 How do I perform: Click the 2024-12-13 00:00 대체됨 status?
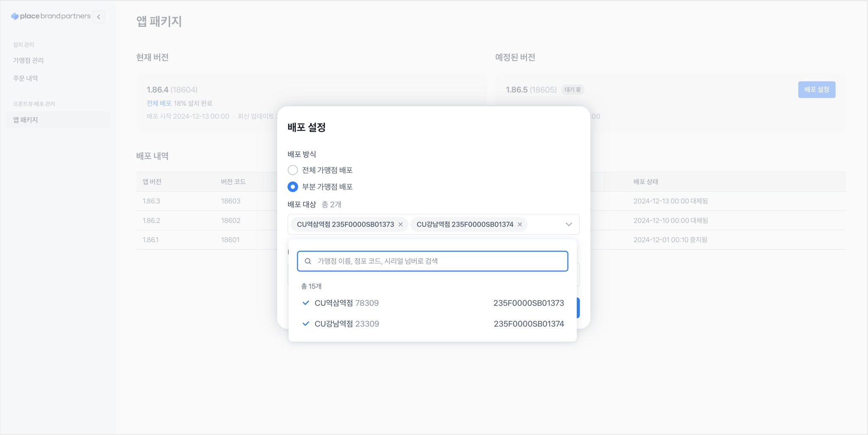click(670, 201)
